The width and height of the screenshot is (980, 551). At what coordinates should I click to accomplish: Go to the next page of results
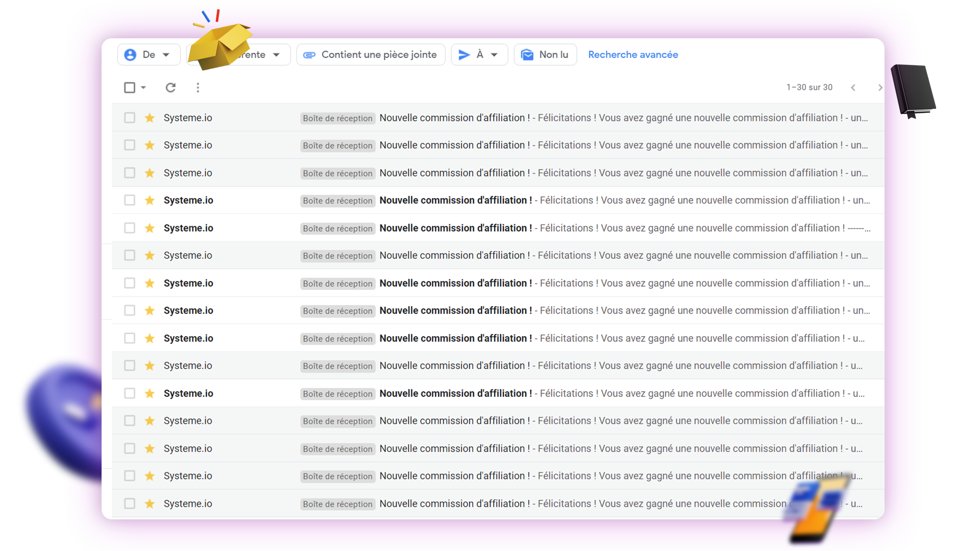[879, 87]
